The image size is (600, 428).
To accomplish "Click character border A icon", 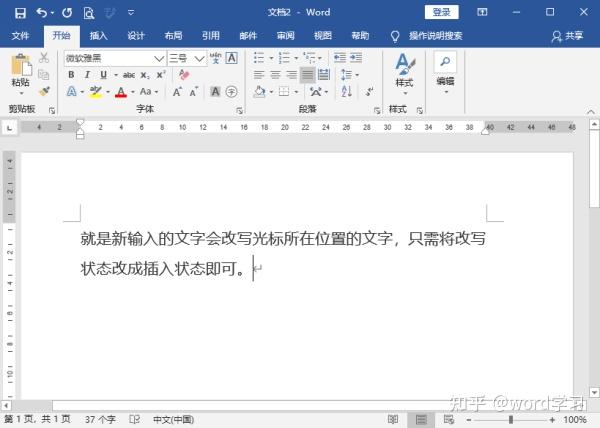I will (x=232, y=58).
